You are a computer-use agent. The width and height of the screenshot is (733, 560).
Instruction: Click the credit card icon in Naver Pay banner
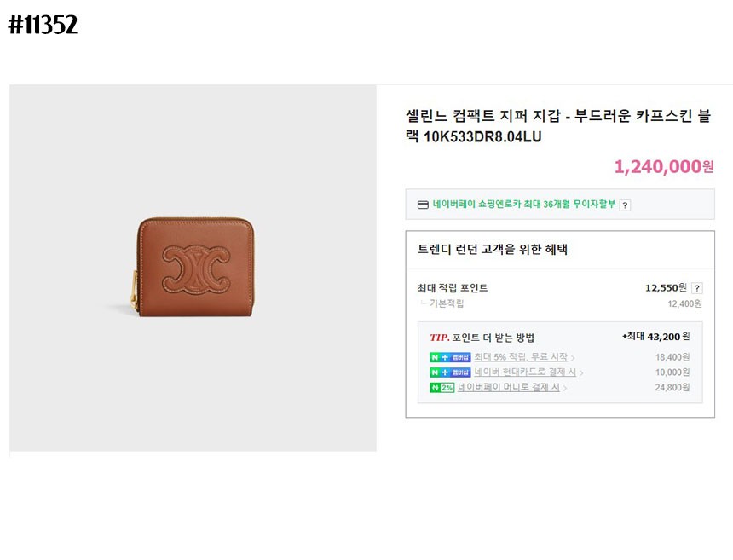click(423, 205)
